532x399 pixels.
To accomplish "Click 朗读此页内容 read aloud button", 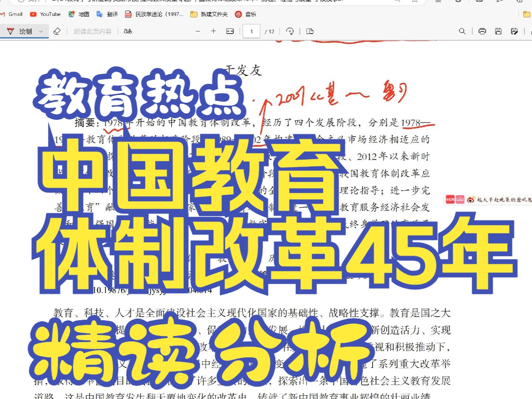I will point(92,31).
